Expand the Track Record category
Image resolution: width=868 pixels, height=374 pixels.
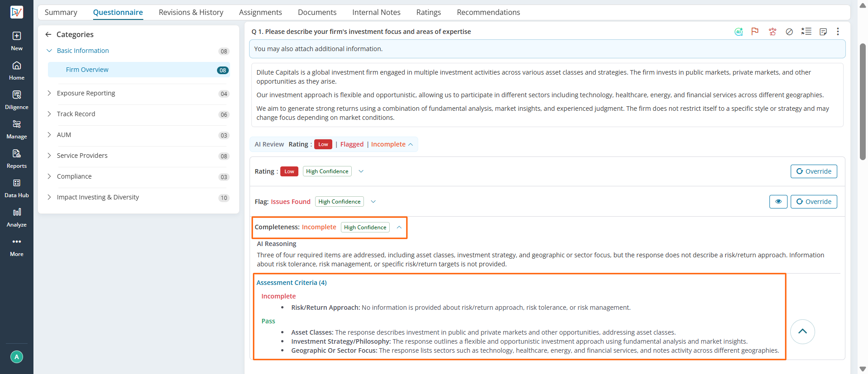(x=49, y=114)
